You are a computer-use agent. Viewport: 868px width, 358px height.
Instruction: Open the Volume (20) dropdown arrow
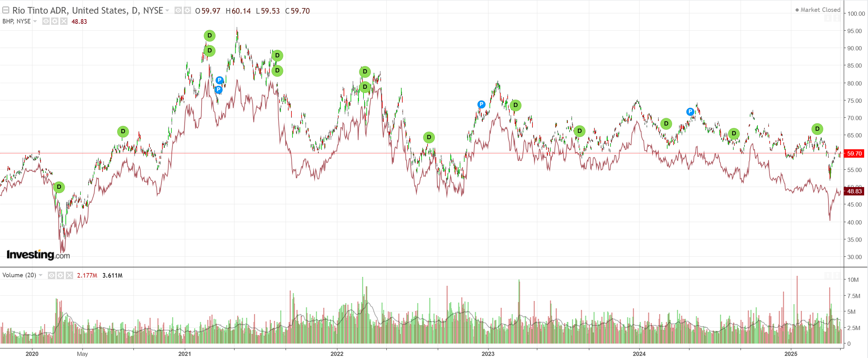(x=41, y=275)
